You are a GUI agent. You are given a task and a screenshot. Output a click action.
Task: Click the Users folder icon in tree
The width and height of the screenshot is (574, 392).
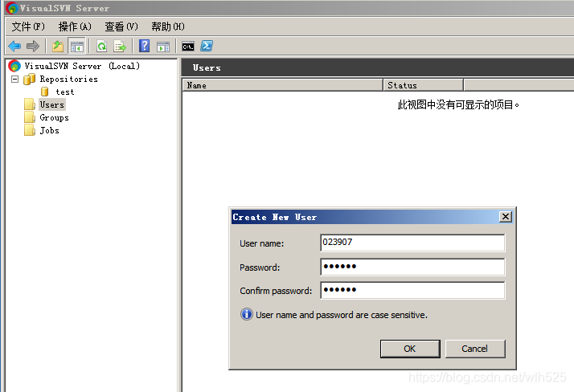point(30,104)
